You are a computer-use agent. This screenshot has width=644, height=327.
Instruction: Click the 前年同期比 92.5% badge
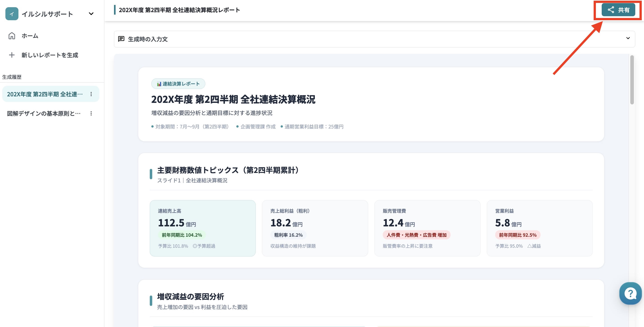tap(518, 235)
